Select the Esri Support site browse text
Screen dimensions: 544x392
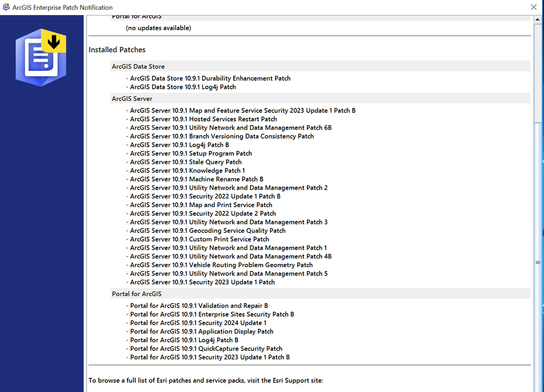pyautogui.click(x=205, y=381)
